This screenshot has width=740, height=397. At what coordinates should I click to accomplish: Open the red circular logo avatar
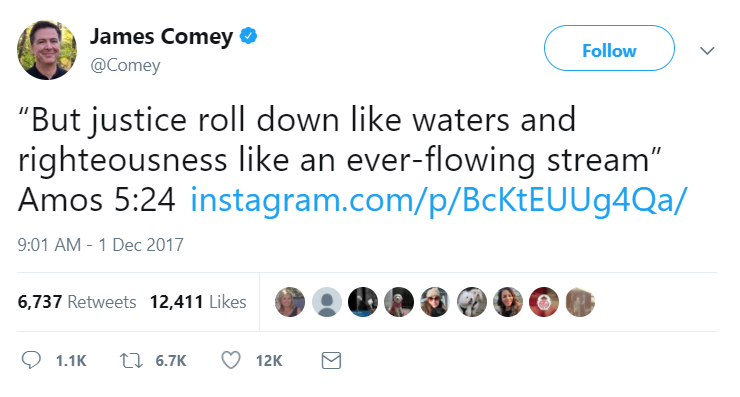[544, 302]
